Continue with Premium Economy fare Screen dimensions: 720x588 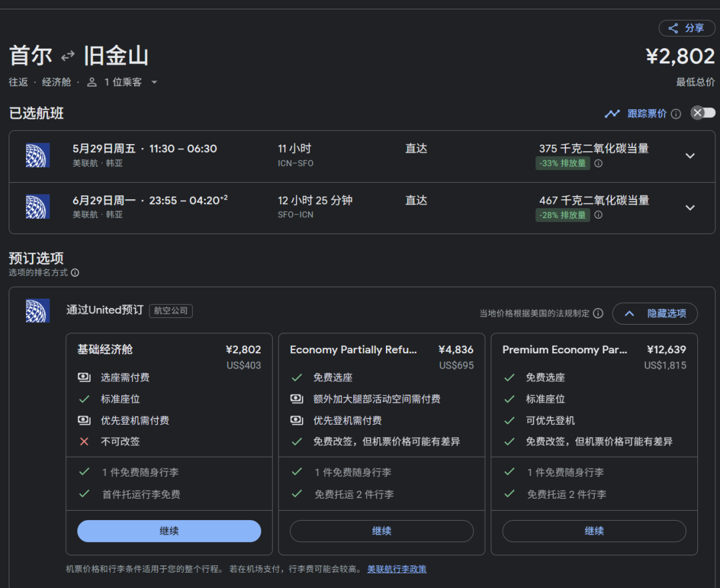[594, 531]
